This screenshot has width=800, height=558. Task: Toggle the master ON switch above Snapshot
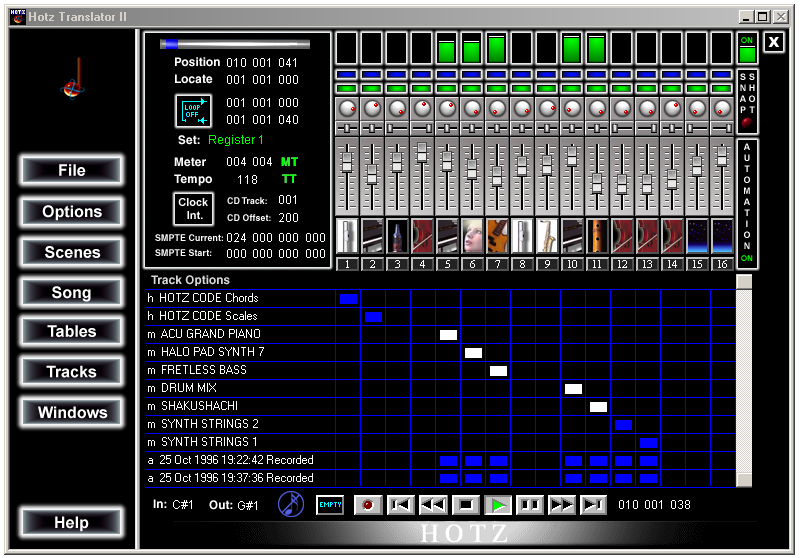tap(747, 49)
